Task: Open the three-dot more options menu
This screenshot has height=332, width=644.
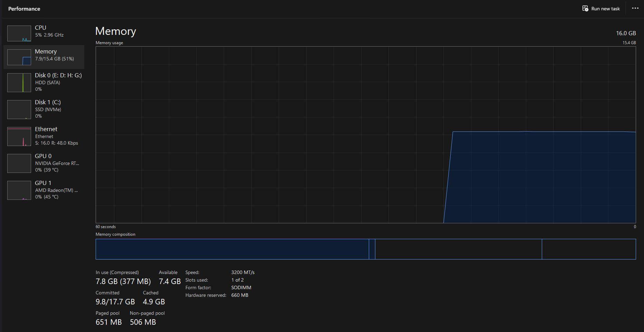Action: pyautogui.click(x=635, y=9)
